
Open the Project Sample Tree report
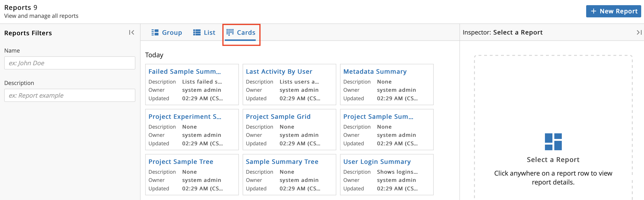(x=181, y=162)
